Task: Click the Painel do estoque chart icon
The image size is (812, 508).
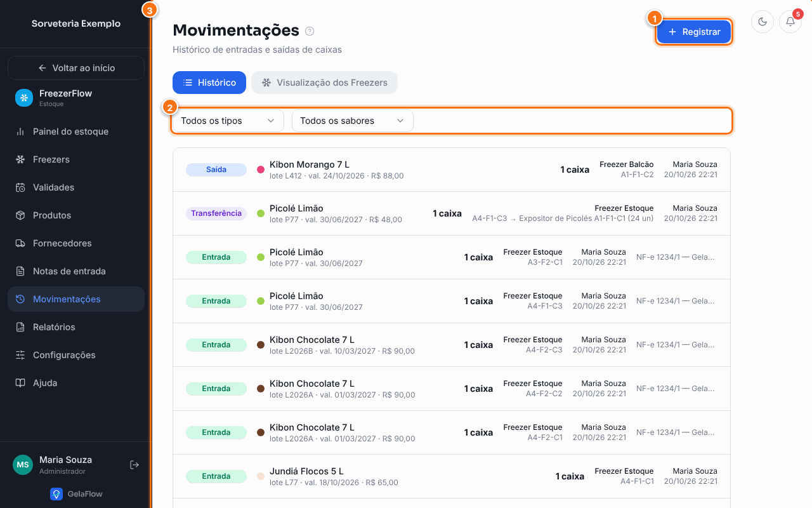Action: click(20, 131)
